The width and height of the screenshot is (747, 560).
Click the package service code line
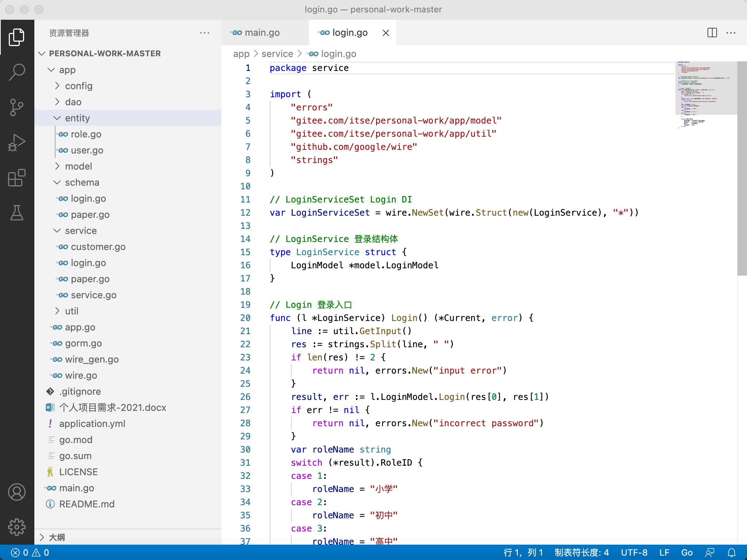[309, 68]
